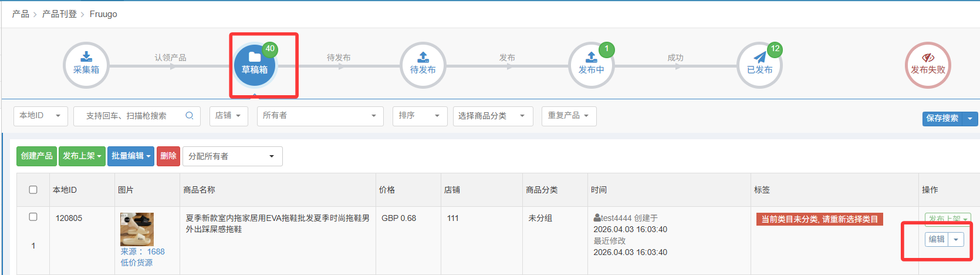Tick the select-all checkbox in table header
The height and width of the screenshot is (275, 980).
(x=33, y=190)
